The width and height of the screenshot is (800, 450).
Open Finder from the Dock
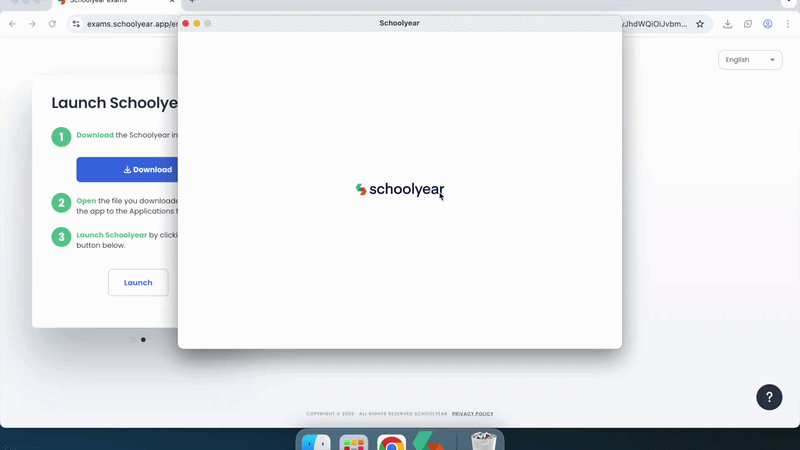[x=316, y=441]
